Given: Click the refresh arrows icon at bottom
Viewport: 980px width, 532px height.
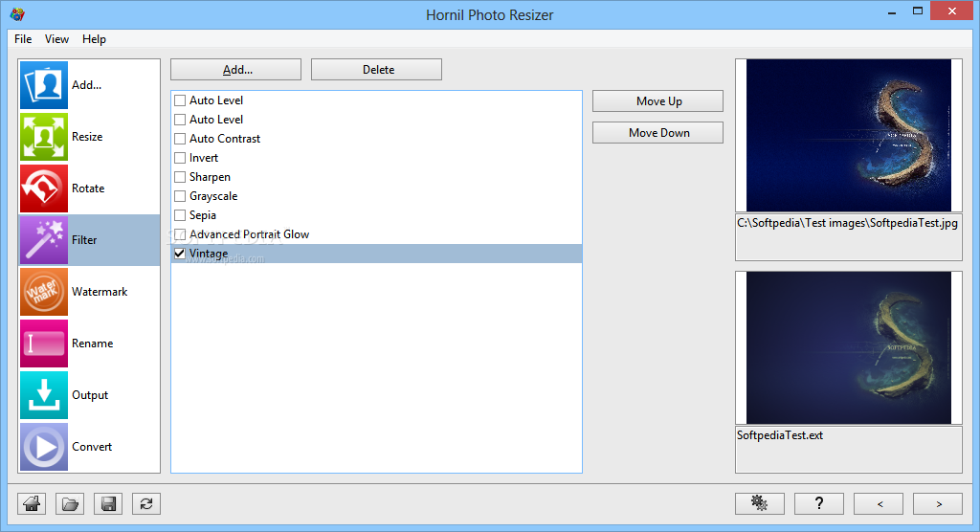Looking at the screenshot, I should tap(146, 503).
